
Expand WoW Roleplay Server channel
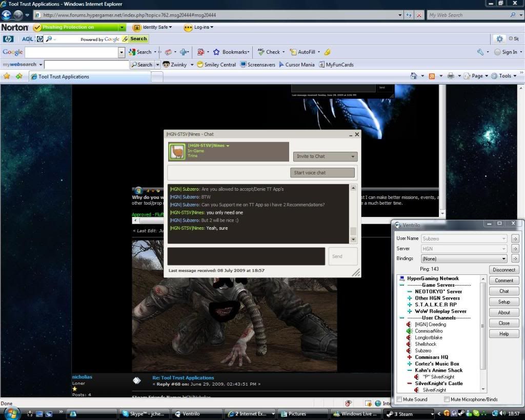coord(410,311)
